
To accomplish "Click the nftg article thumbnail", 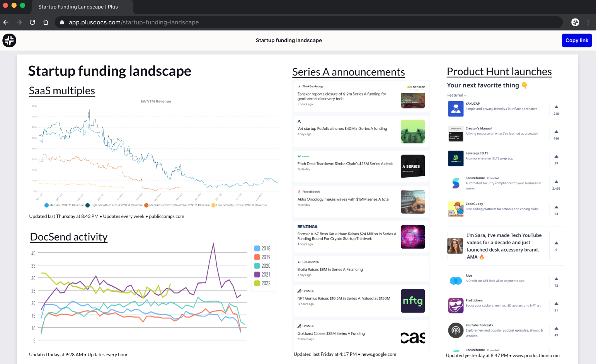I will pyautogui.click(x=413, y=301).
